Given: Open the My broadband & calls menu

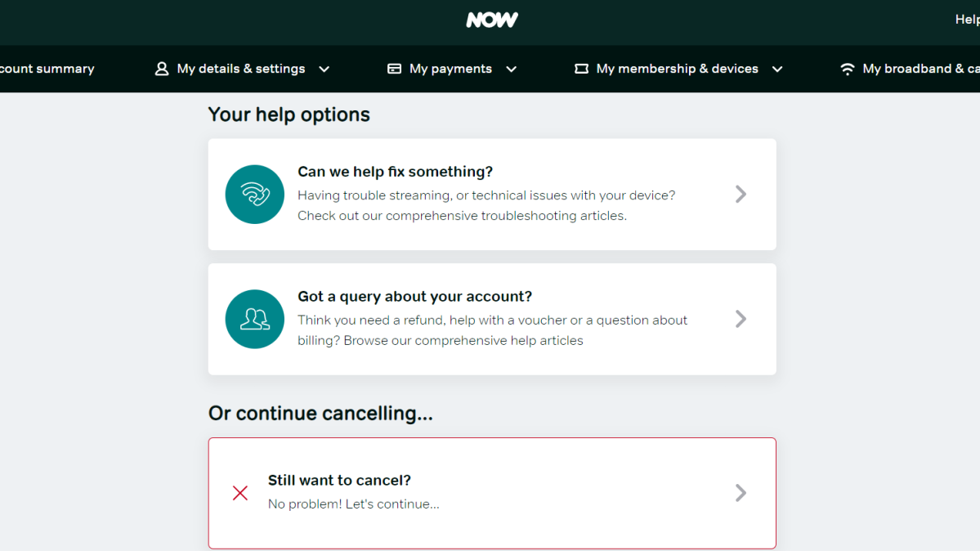Looking at the screenshot, I should pos(920,69).
